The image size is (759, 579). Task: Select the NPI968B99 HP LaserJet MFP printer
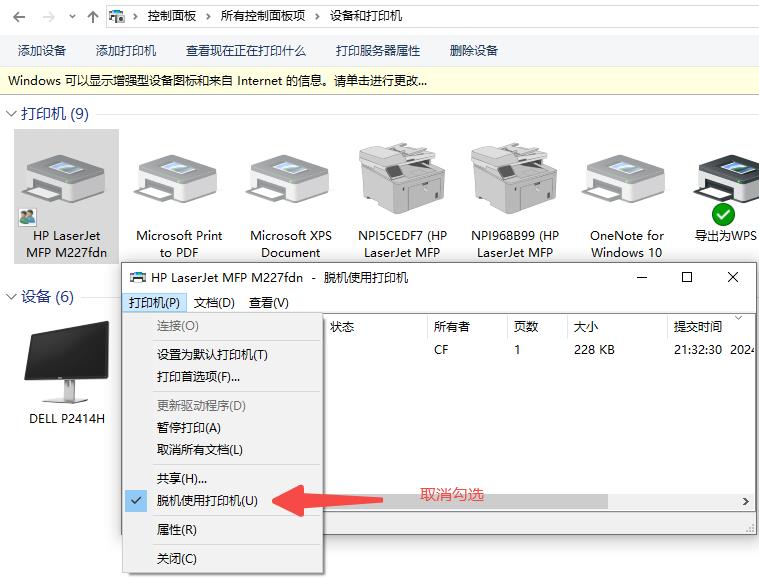point(515,197)
